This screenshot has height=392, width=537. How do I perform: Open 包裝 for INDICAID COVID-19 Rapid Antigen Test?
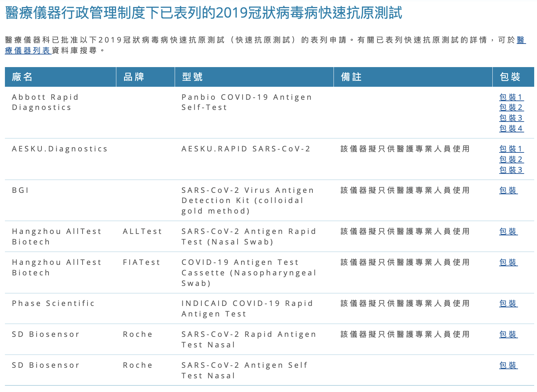click(x=508, y=303)
